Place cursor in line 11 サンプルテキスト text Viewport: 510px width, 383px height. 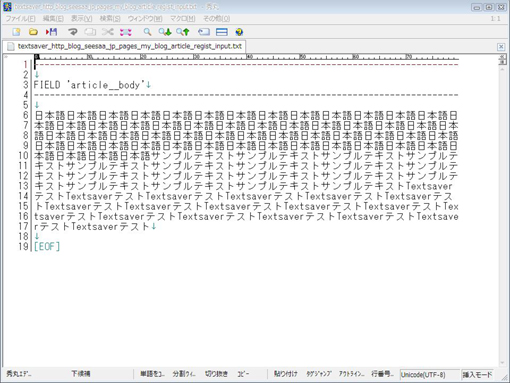point(246,166)
